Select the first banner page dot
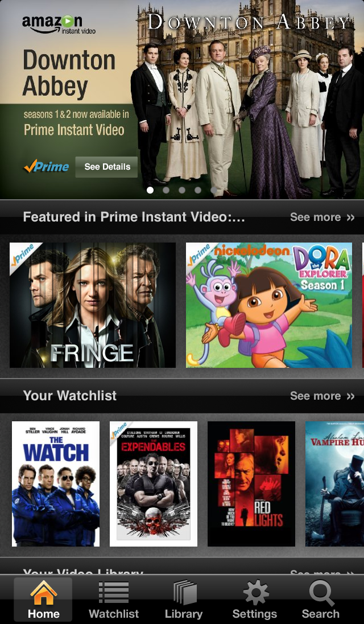Screen dimensions: 364x624 [x=150, y=190]
